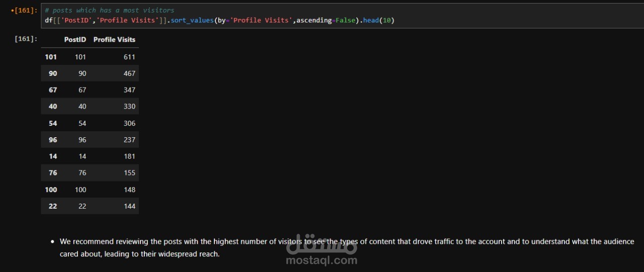Click PostID cell 14 in the table
Image resolution: width=644 pixels, height=272 pixels.
tap(83, 156)
